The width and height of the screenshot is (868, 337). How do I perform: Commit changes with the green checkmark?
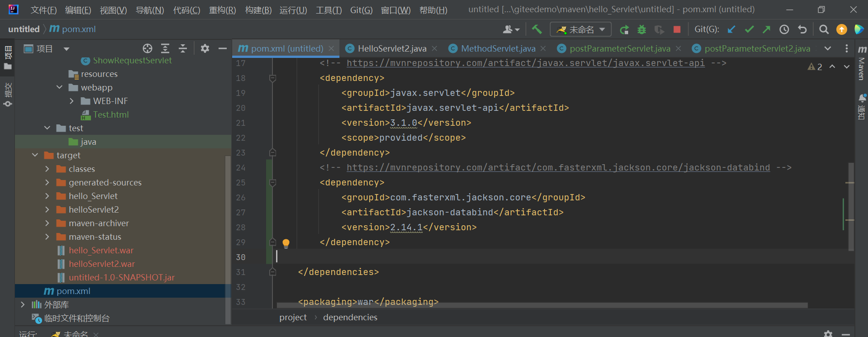pos(749,29)
